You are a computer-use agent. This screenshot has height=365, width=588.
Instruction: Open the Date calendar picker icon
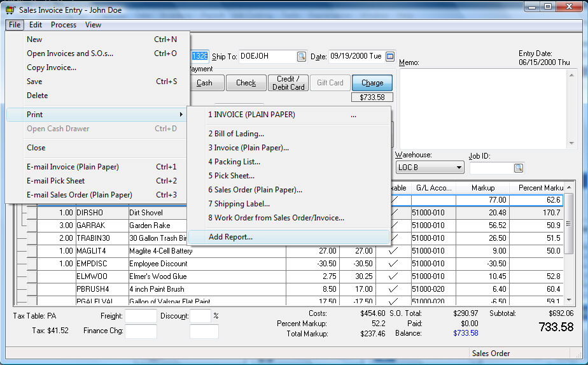[390, 57]
